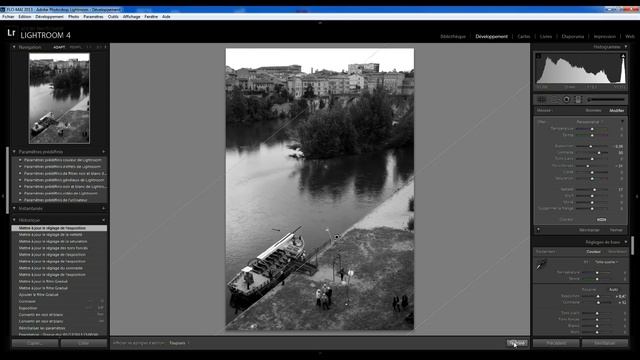Image resolution: width=640 pixels, height=360 pixels.
Task: Open the Aide menu
Action: pyautogui.click(x=166, y=17)
